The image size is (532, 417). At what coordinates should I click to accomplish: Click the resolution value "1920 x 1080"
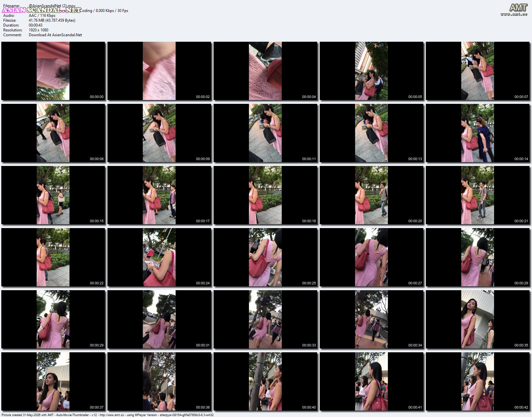pyautogui.click(x=39, y=30)
